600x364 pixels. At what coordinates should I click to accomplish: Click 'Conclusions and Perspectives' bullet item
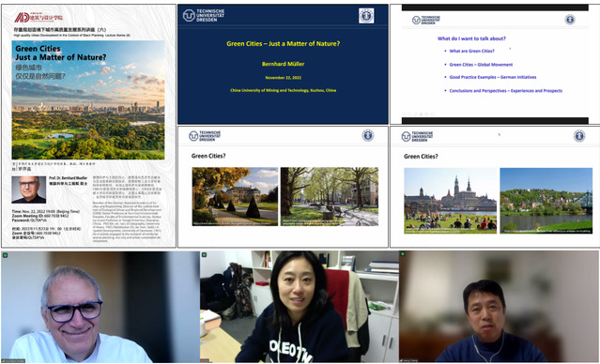(x=506, y=91)
